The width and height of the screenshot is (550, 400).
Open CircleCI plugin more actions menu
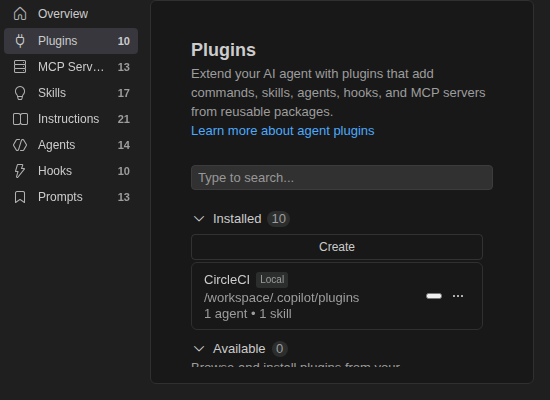[x=458, y=296]
